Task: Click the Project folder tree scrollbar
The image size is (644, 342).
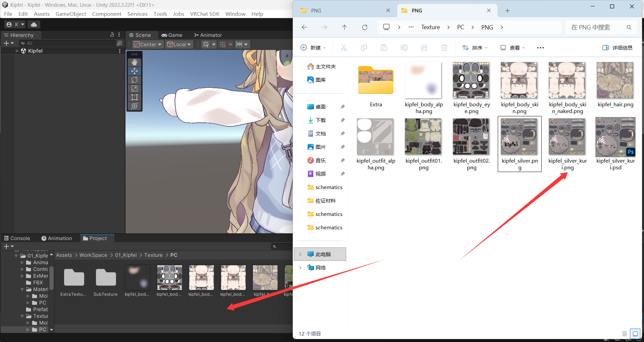Action: click(x=52, y=278)
